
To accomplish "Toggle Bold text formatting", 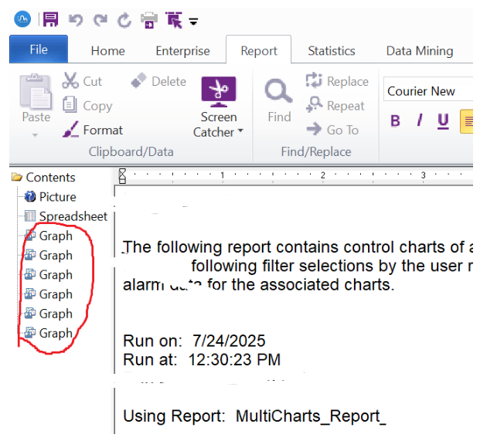I will [396, 120].
